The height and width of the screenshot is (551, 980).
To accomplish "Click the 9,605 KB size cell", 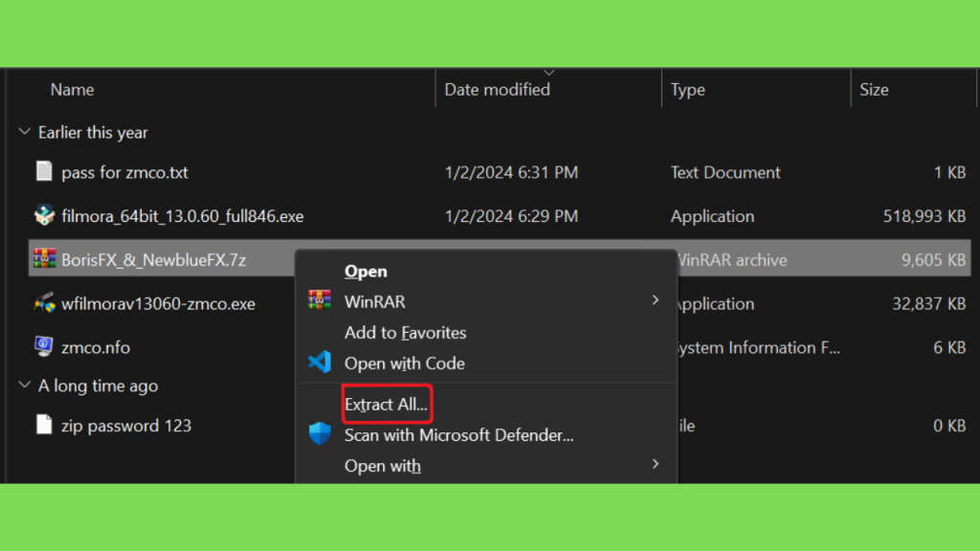I will pyautogui.click(x=934, y=260).
